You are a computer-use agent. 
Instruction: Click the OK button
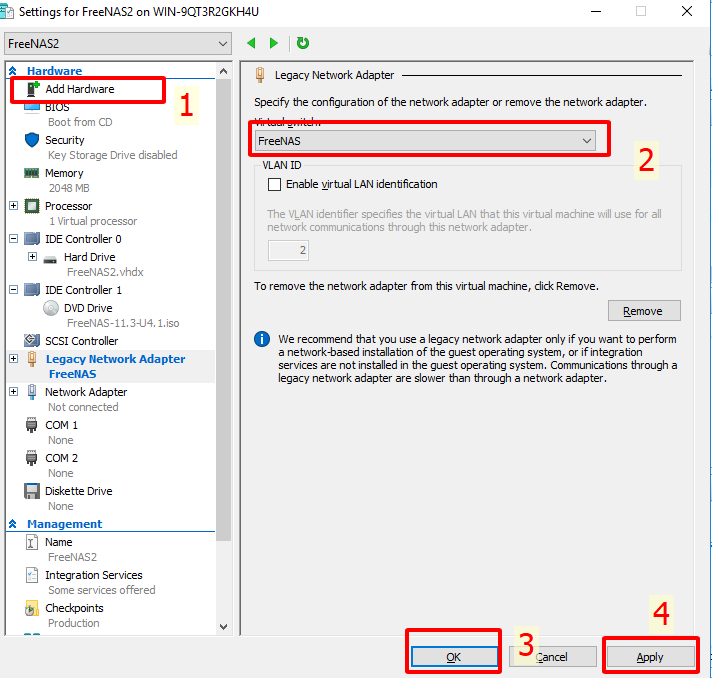tap(453, 657)
